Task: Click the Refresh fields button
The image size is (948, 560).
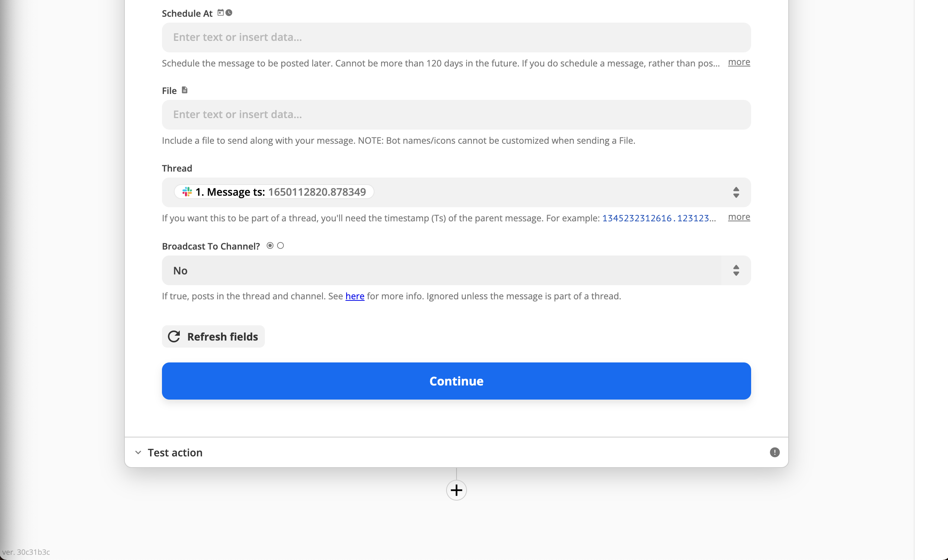Action: point(213,336)
